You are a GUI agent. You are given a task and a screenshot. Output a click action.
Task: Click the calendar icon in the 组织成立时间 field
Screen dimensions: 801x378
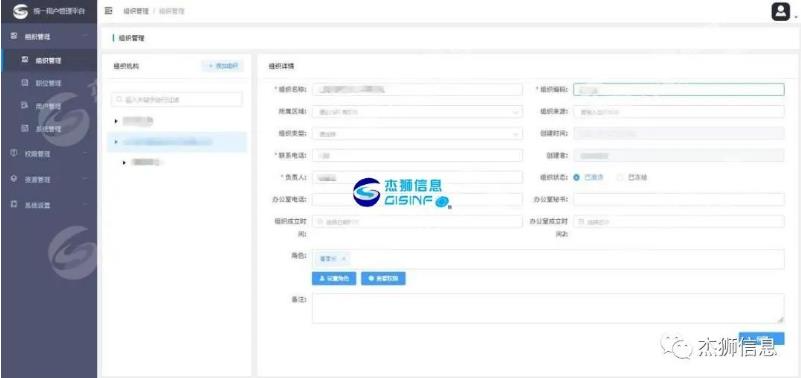(320, 222)
